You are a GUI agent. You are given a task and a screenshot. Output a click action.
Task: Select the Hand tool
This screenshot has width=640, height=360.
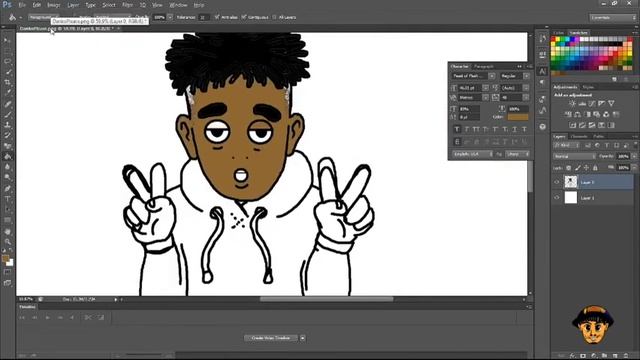pyautogui.click(x=7, y=231)
